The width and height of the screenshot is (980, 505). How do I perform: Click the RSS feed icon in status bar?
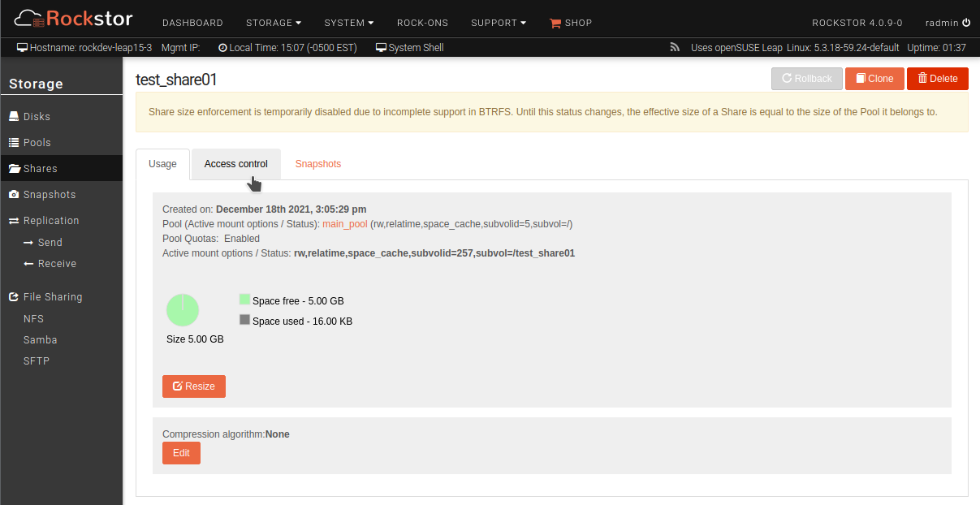(674, 48)
